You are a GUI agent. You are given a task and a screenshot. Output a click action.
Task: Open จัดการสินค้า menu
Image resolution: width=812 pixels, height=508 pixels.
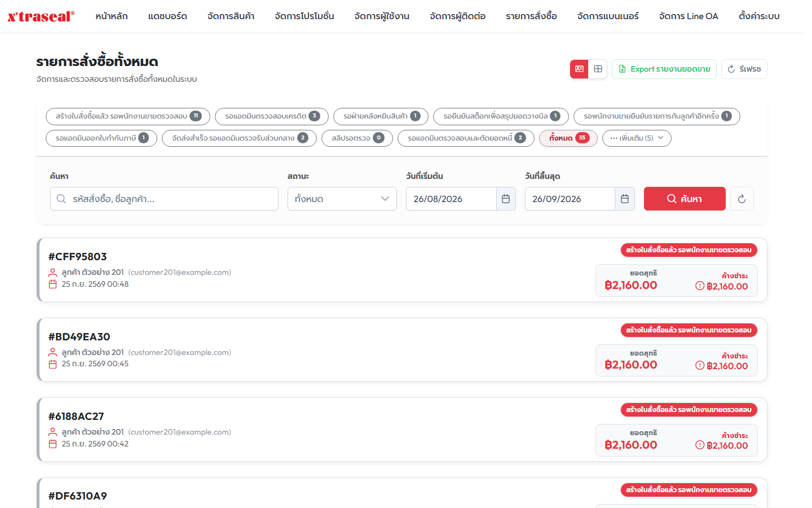[x=231, y=16]
